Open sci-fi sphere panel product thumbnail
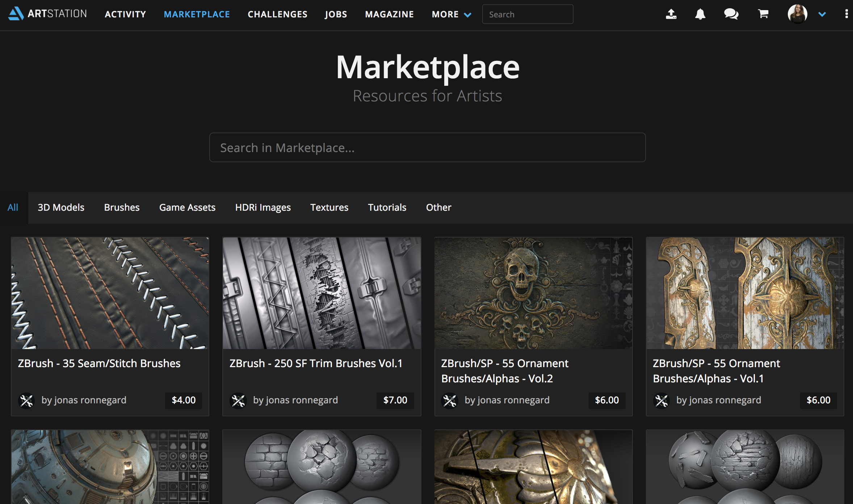This screenshot has width=853, height=504. point(110,467)
